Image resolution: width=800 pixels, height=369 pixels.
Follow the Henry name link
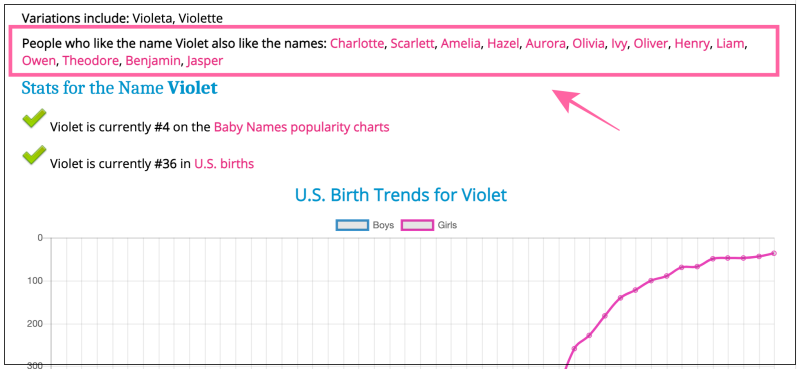tap(692, 44)
